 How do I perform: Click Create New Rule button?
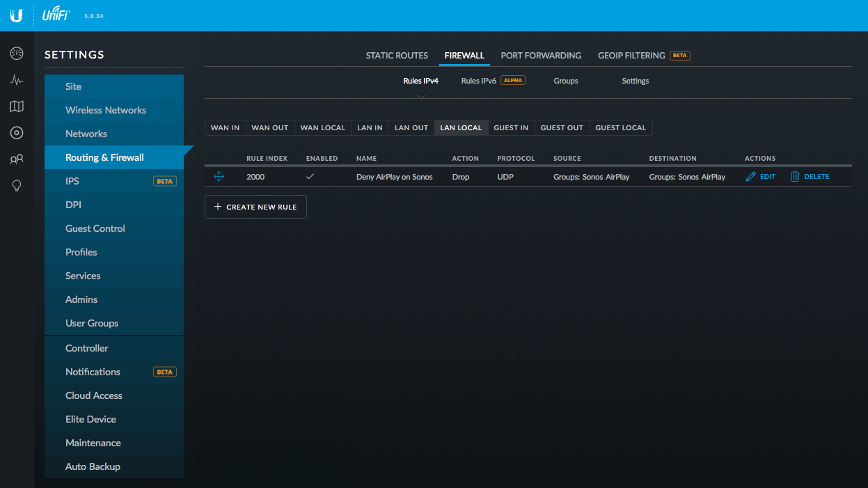tap(255, 207)
